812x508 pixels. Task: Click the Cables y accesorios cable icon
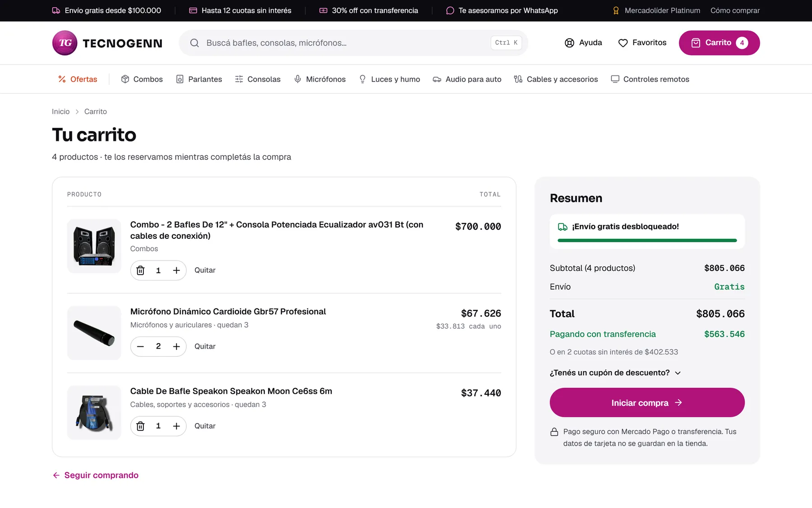click(x=518, y=79)
